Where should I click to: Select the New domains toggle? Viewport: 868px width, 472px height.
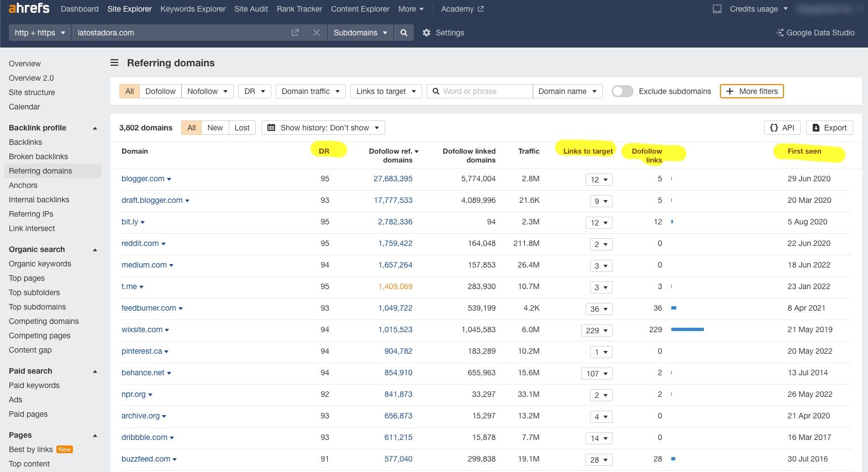(215, 128)
